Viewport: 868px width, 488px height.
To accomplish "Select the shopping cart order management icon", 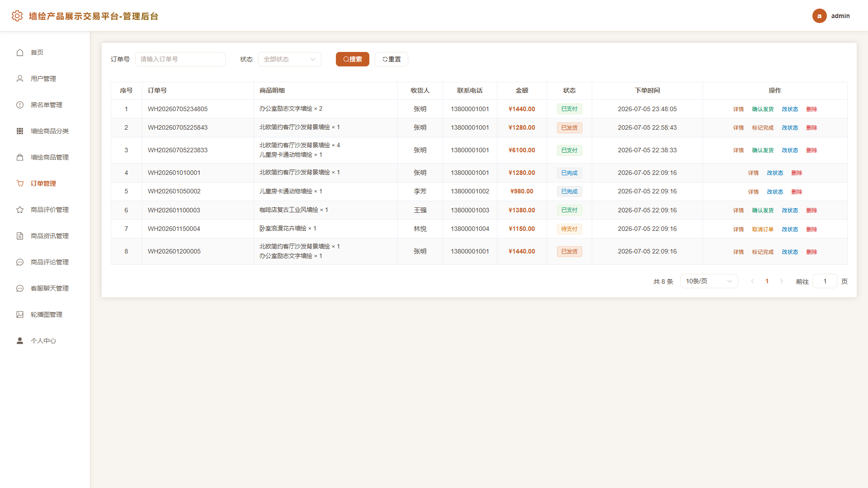I will coord(20,183).
